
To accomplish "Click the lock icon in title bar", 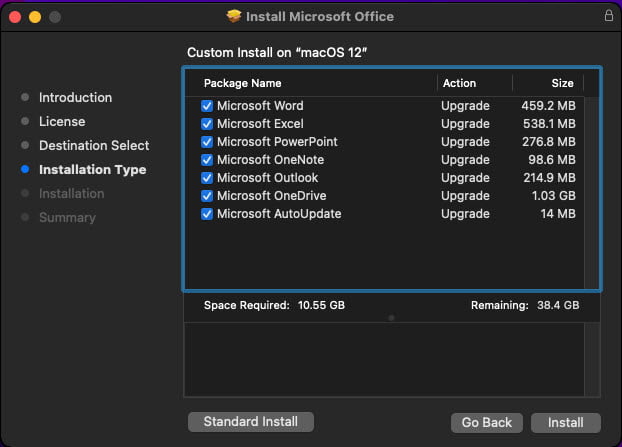I will (609, 15).
